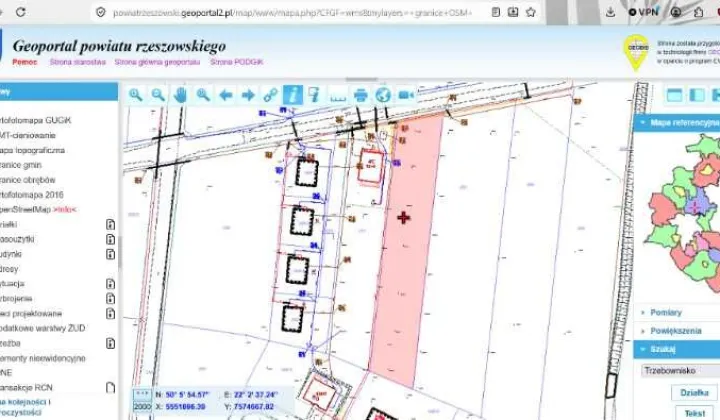The image size is (720, 420).
Task: Select Ortofotomapa 2016 layer
Action: (x=32, y=195)
